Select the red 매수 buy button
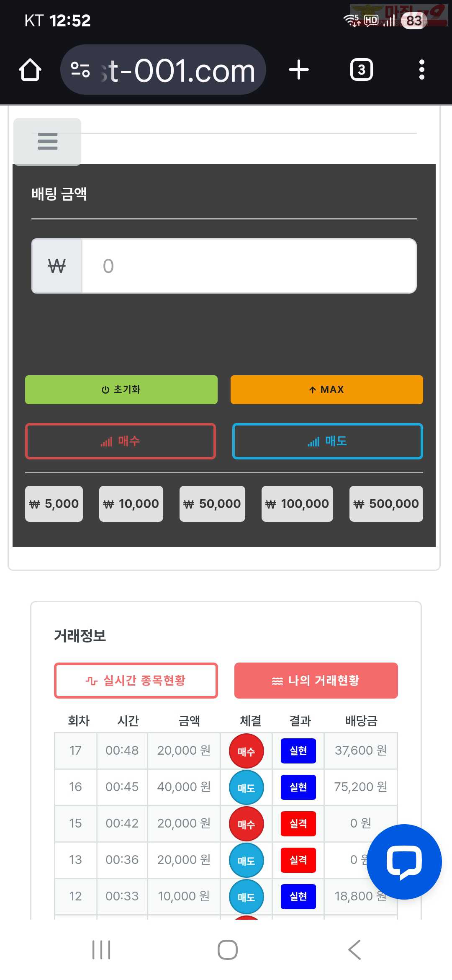Screen dimensions: 452x980 (121, 441)
